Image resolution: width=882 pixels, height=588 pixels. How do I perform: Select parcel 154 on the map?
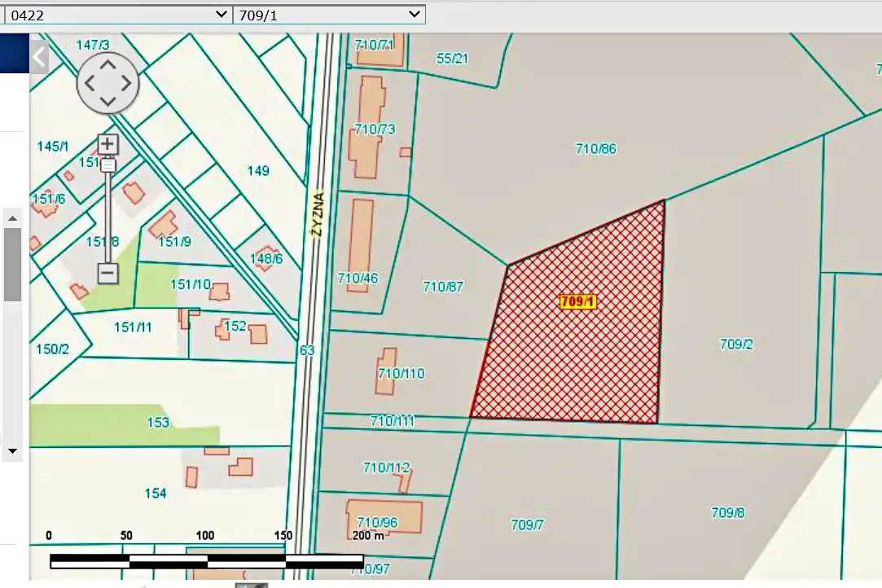[155, 494]
